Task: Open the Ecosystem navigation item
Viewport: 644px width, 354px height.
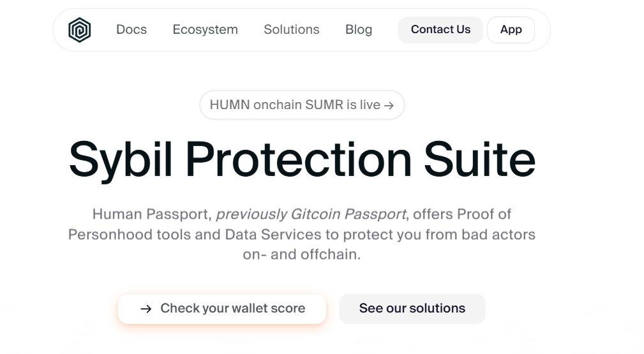Action: [x=205, y=29]
